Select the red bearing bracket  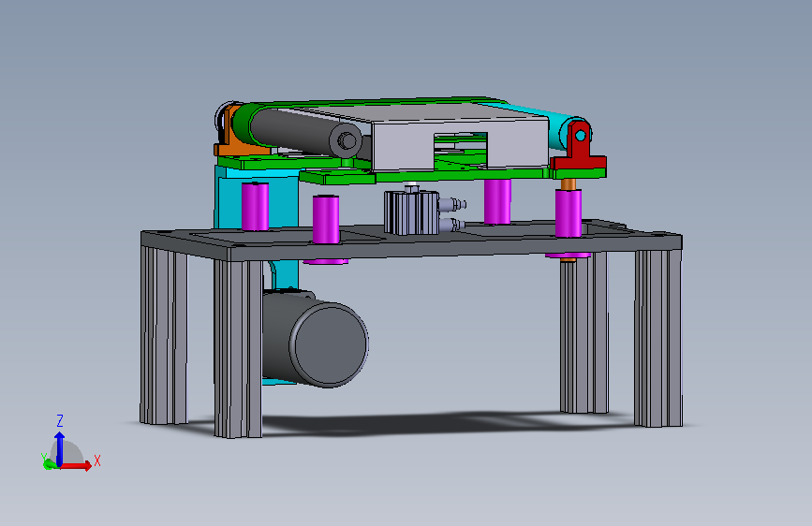[x=578, y=148]
